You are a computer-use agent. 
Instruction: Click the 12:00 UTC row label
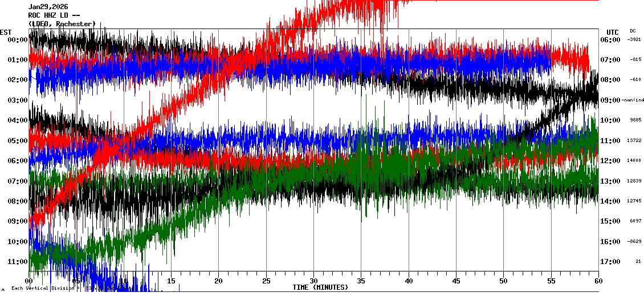point(609,161)
